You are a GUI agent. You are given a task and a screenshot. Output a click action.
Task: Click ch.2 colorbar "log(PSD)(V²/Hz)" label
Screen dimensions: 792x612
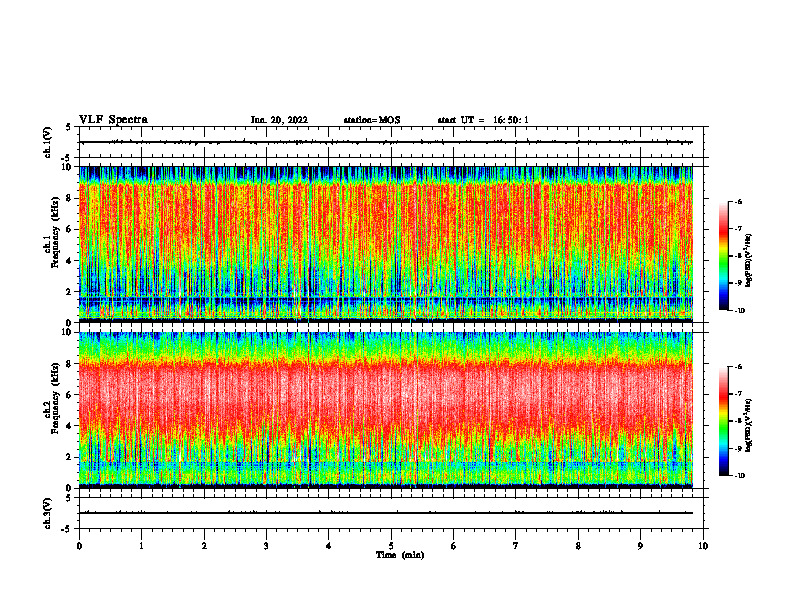[748, 426]
